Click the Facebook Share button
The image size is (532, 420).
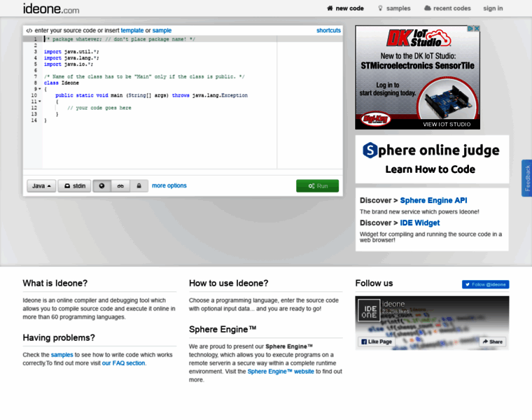point(493,342)
